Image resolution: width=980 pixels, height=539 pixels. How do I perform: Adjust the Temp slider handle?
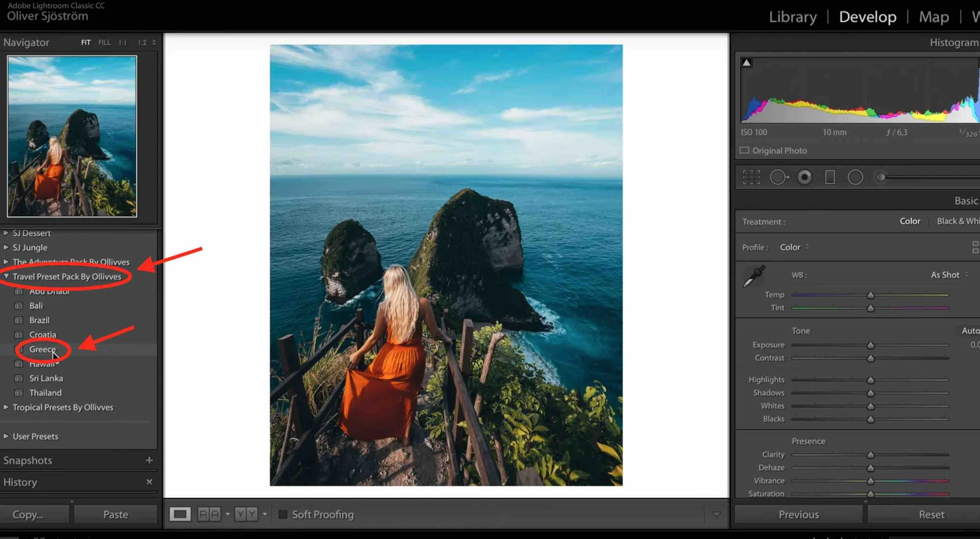pyautogui.click(x=870, y=295)
